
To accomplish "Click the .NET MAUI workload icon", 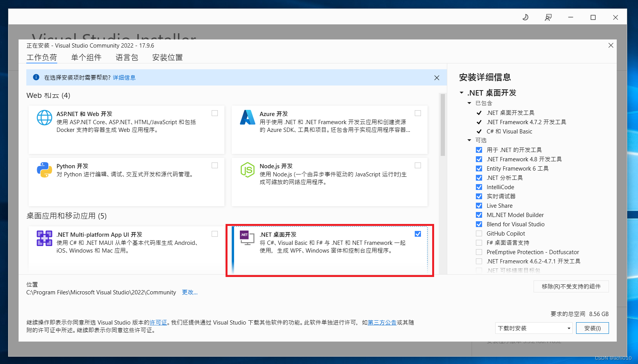I will (x=44, y=238).
